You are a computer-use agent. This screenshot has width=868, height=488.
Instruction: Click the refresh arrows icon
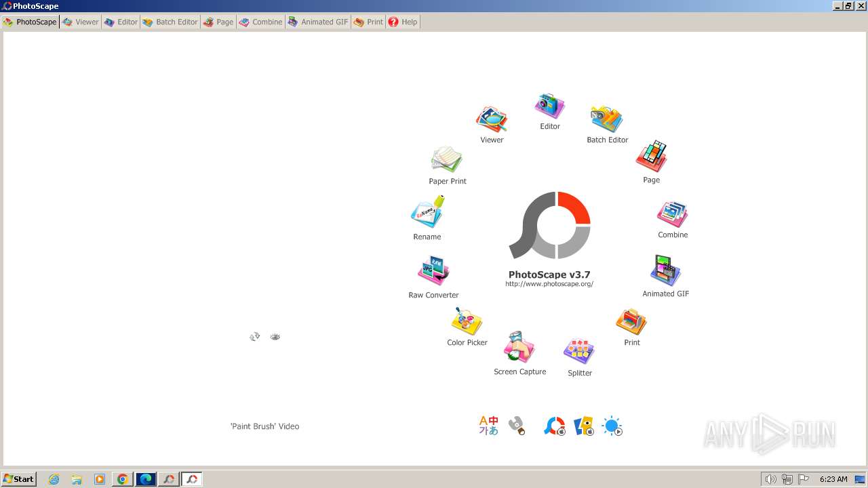pyautogui.click(x=255, y=336)
